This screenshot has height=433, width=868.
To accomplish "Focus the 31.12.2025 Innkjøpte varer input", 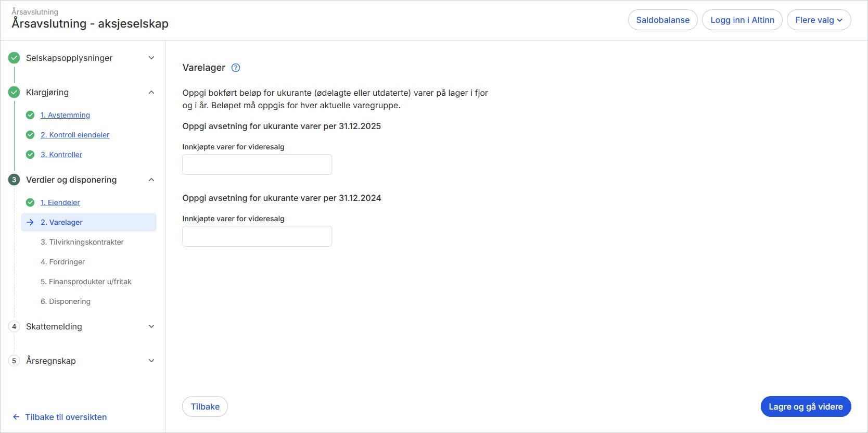I will [257, 164].
